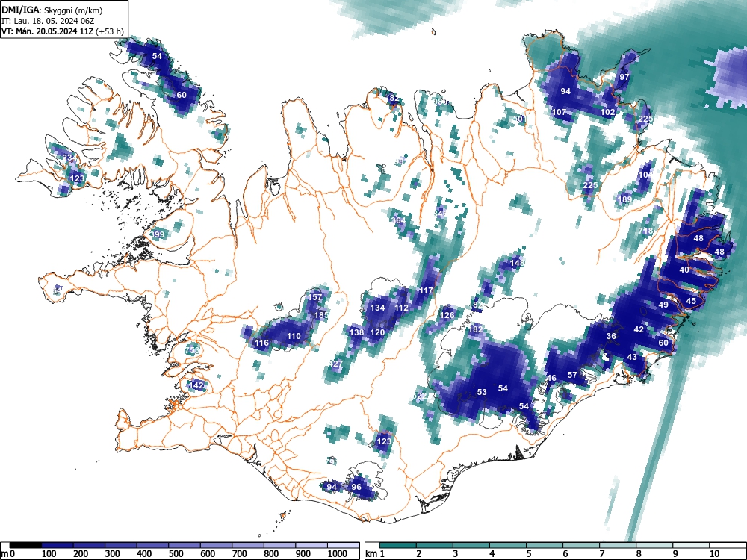Click the '753' visibility value

point(193,350)
